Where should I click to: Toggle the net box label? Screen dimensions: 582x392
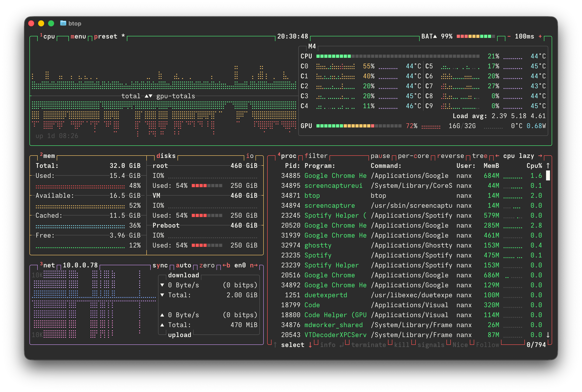click(x=47, y=265)
